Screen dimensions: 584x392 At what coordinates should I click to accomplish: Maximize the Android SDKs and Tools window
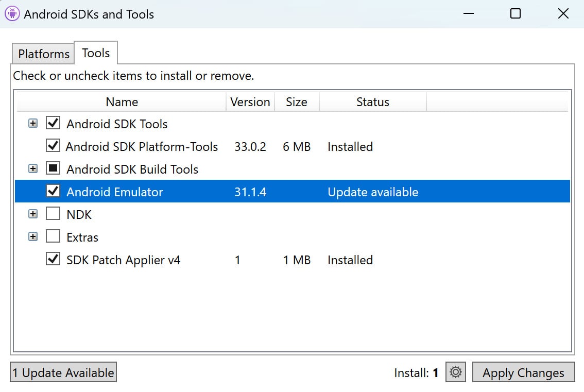[x=516, y=14]
